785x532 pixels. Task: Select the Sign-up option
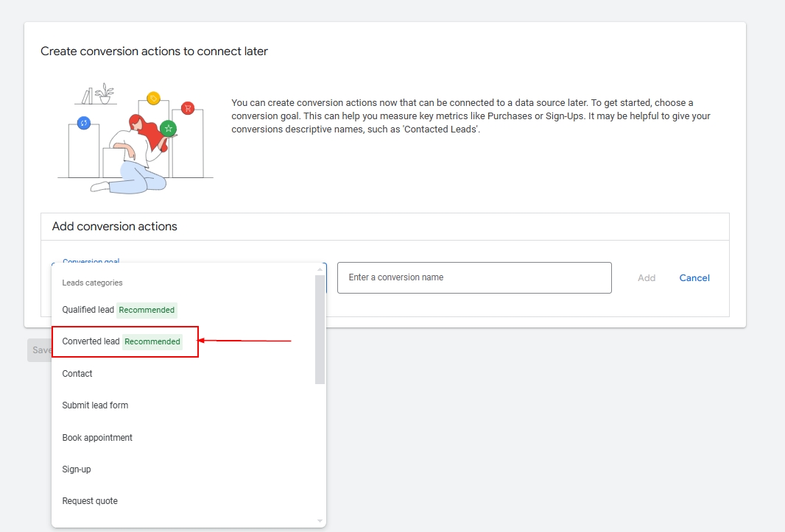(77, 469)
